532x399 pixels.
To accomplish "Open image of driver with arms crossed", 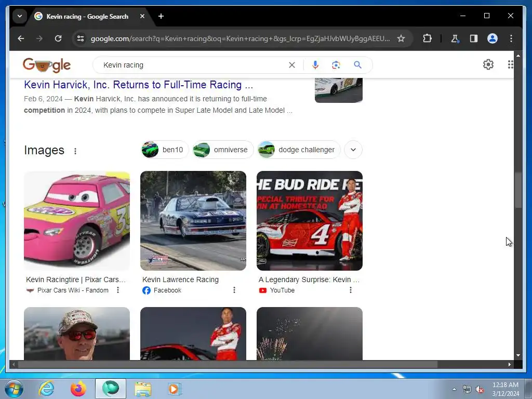I will tap(193, 334).
